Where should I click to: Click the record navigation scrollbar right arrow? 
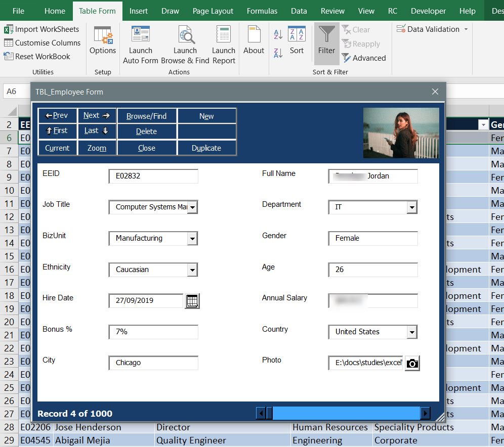(426, 413)
